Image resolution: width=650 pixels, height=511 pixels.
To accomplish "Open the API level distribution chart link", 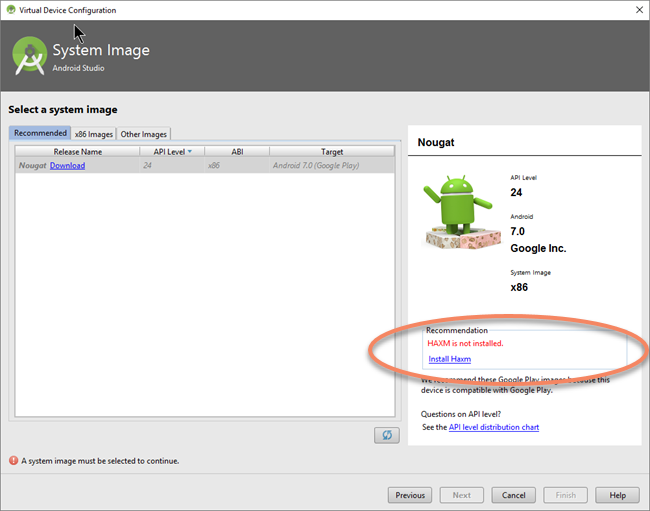I will 494,427.
